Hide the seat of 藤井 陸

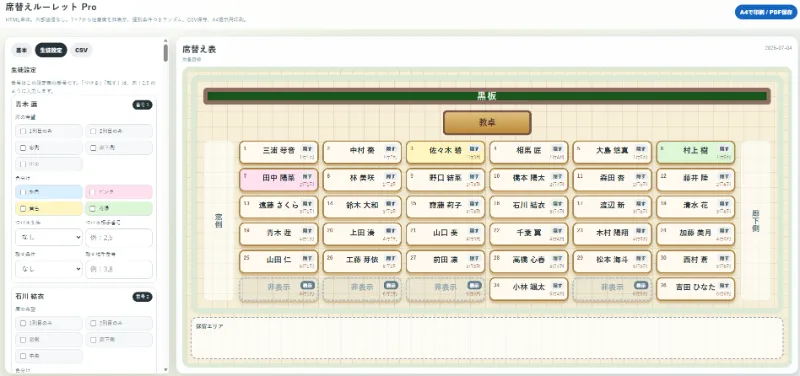(723, 176)
